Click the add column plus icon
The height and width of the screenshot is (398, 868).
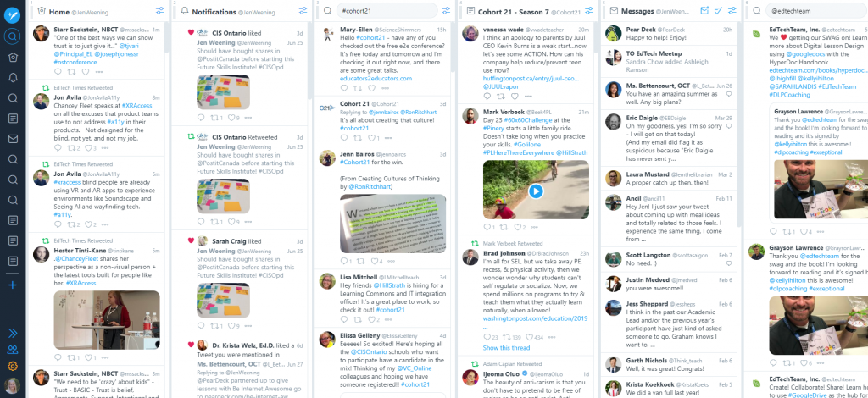coord(13,285)
